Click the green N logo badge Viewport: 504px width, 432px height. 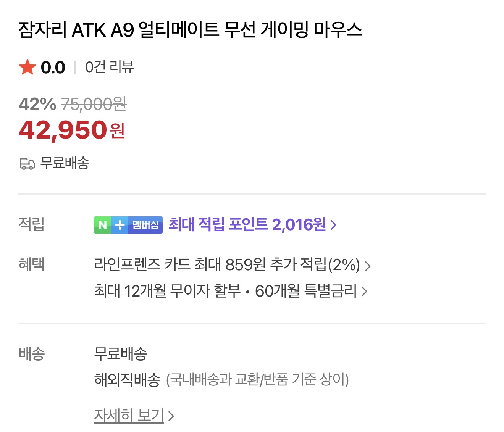click(102, 225)
